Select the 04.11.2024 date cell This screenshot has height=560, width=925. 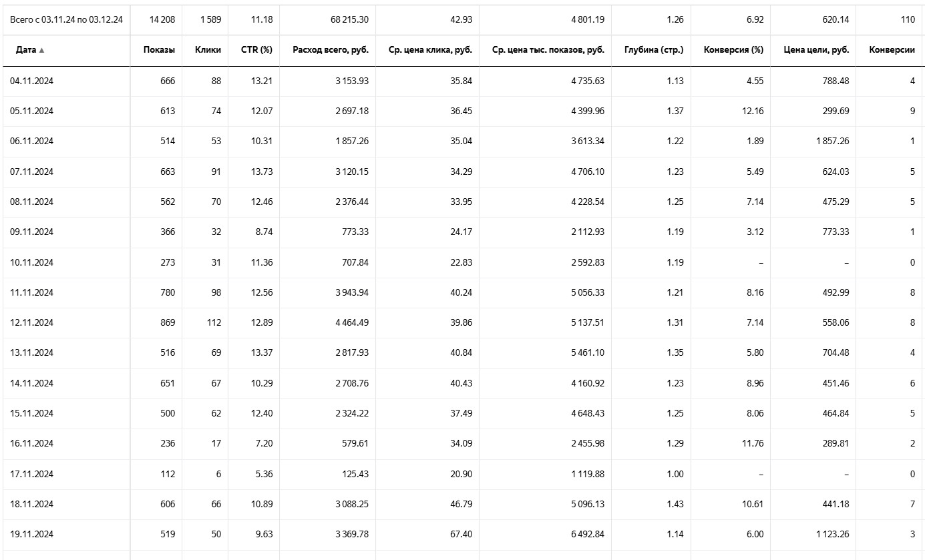pyautogui.click(x=31, y=81)
